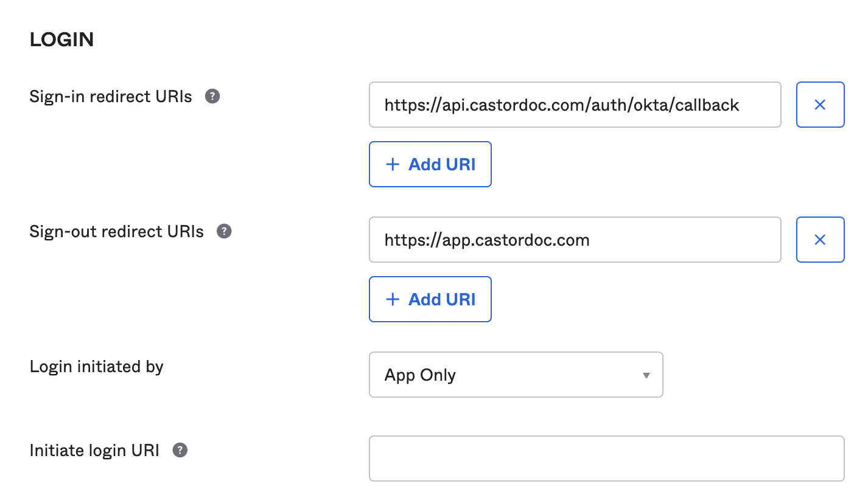Click plus icon under Sign-out redirect URIs
The height and width of the screenshot is (495, 868).
[393, 299]
